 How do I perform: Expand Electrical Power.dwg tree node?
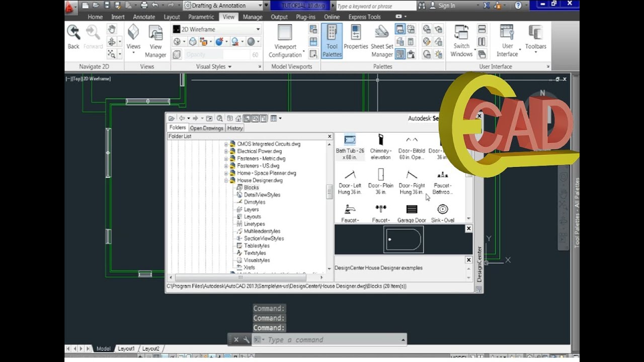226,151
